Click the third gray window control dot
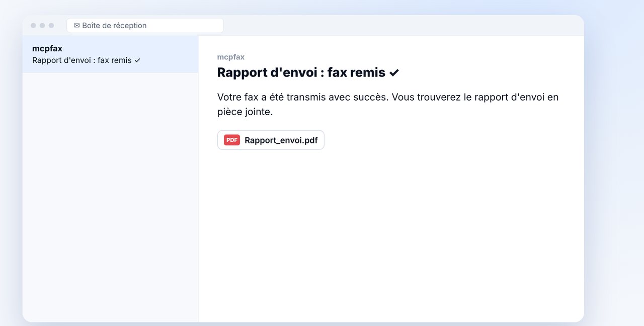The height and width of the screenshot is (326, 644). coord(51,25)
